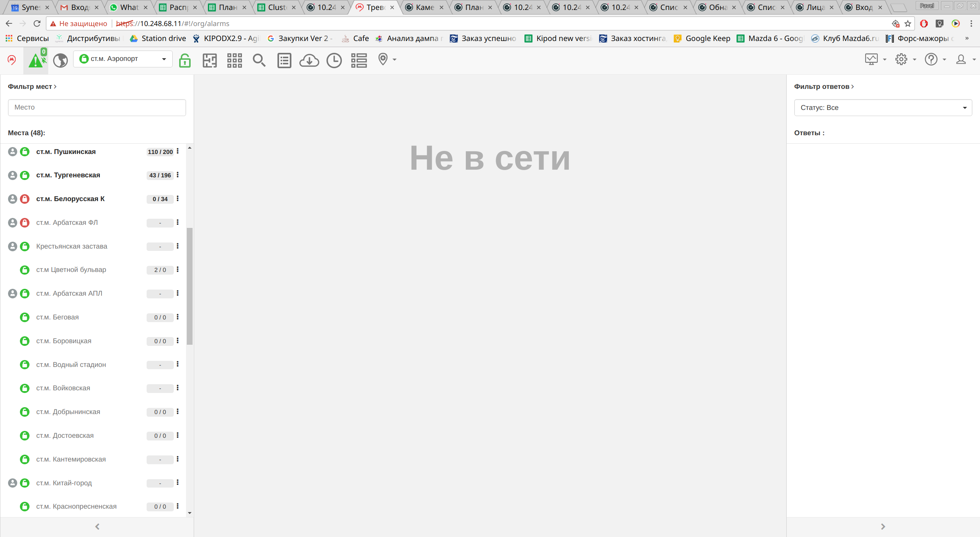Toggle red lock for ст.м. Арбатская ФЛ

tap(24, 223)
